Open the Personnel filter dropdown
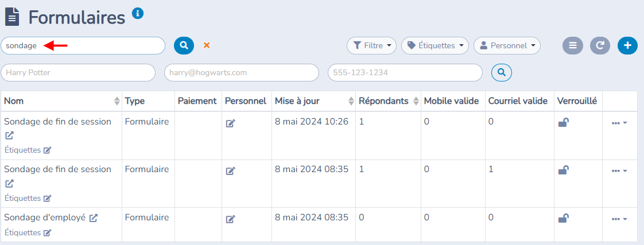Viewport: 644px width, 245px height. [x=507, y=45]
